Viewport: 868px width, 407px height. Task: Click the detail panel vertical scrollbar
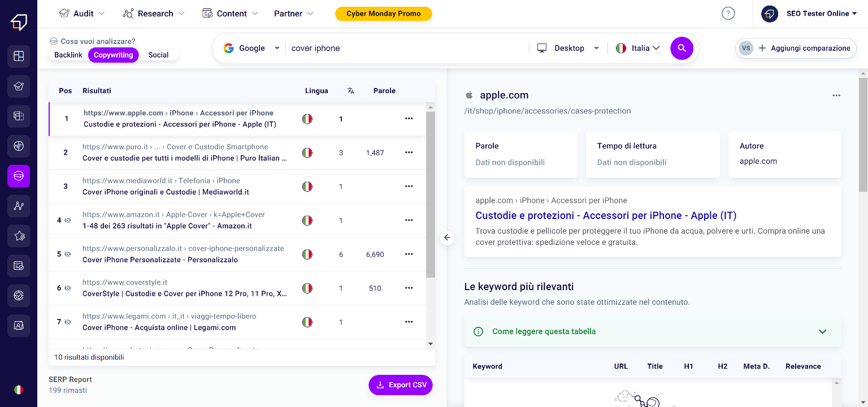pyautogui.click(x=863, y=135)
